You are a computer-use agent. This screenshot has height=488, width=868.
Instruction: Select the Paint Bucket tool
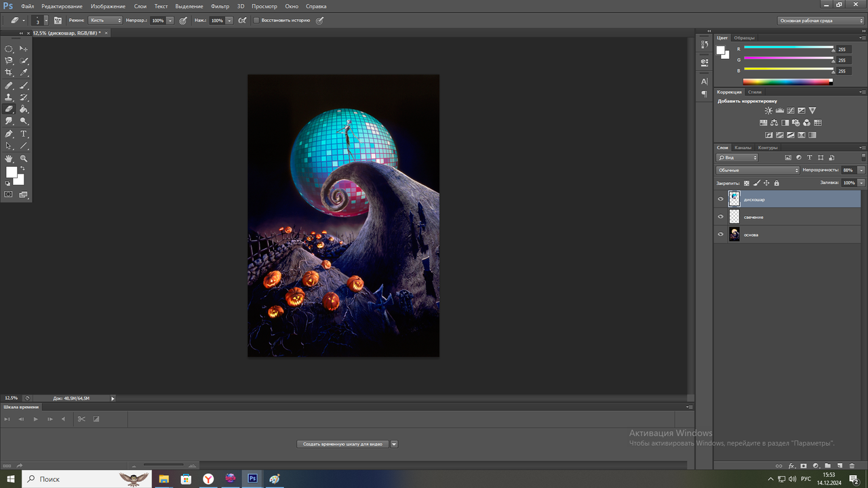pyautogui.click(x=24, y=108)
